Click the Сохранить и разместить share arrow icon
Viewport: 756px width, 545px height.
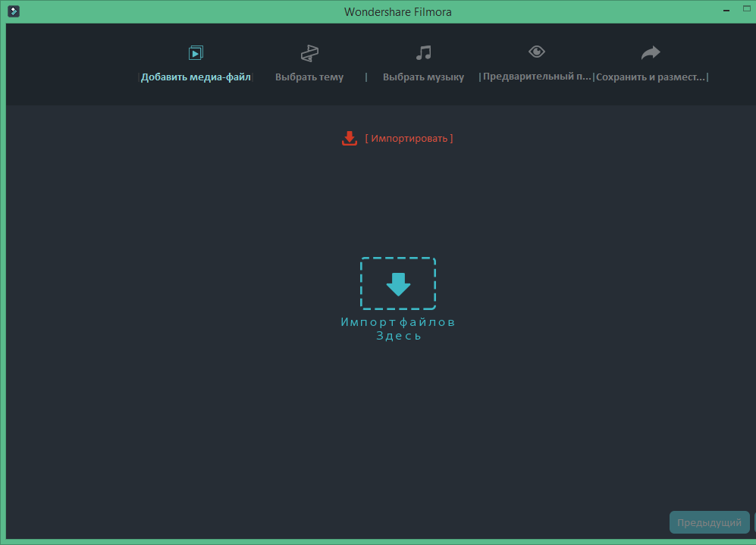pos(651,52)
